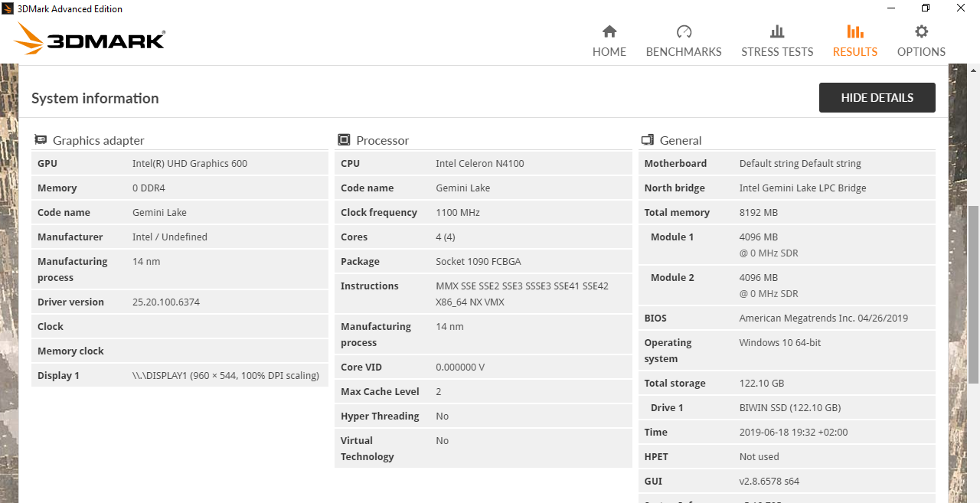Click the Benchmarks gauge icon

coord(684,31)
